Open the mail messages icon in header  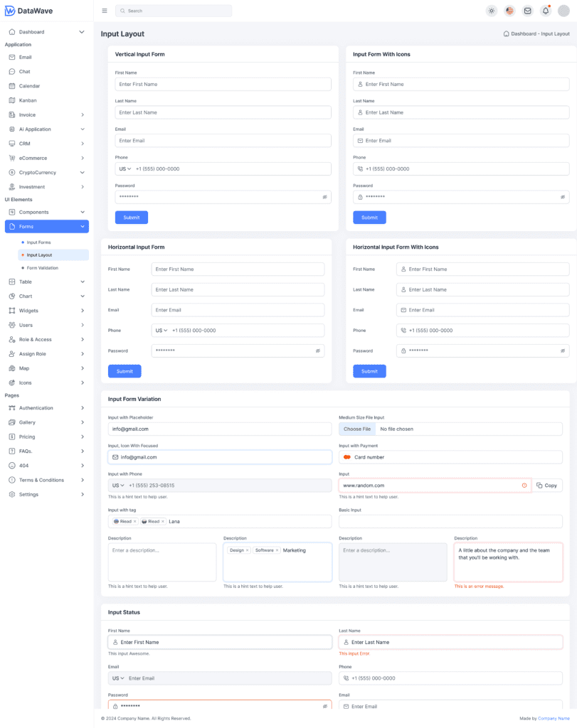(x=527, y=11)
